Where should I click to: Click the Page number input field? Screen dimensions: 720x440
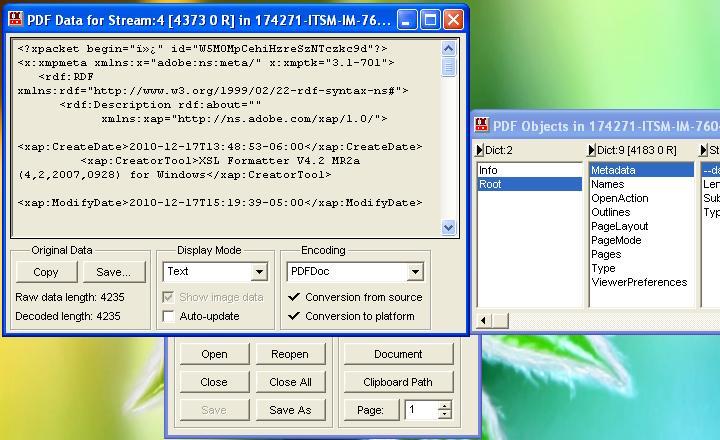click(x=420, y=410)
